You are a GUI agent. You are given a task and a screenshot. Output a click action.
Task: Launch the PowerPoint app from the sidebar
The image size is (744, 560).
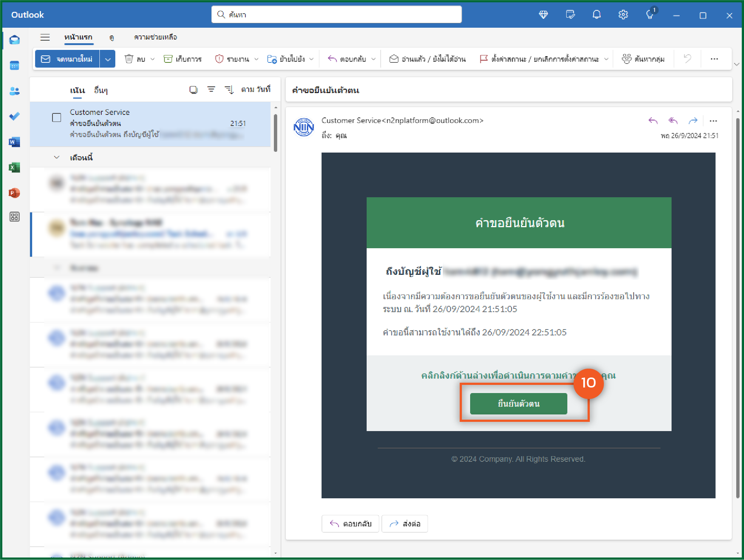tap(14, 193)
